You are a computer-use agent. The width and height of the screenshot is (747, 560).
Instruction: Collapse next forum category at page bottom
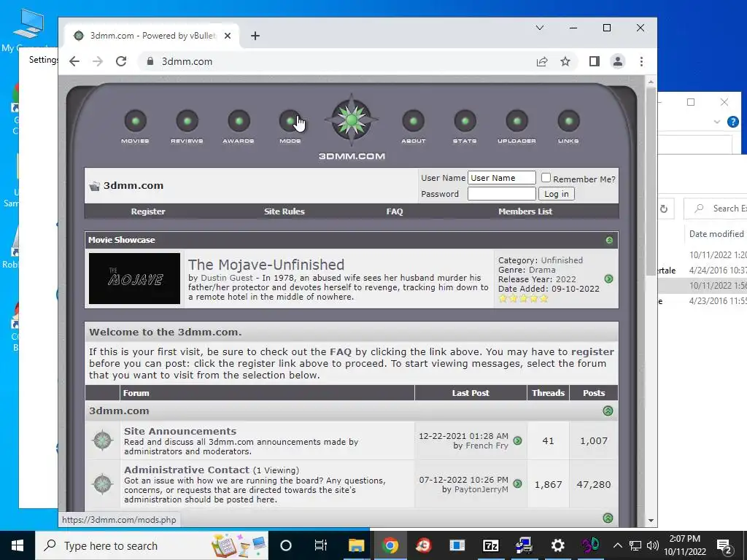coord(608,518)
